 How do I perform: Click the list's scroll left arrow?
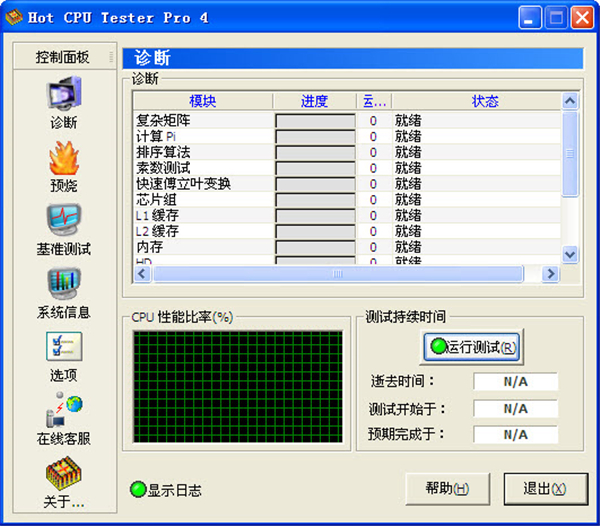pos(142,274)
